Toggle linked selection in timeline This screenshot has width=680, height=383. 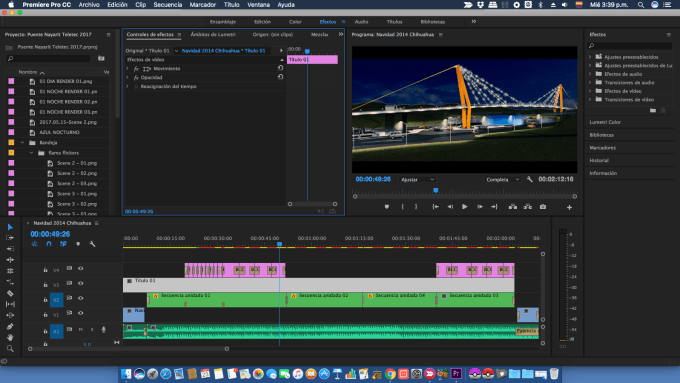point(63,244)
